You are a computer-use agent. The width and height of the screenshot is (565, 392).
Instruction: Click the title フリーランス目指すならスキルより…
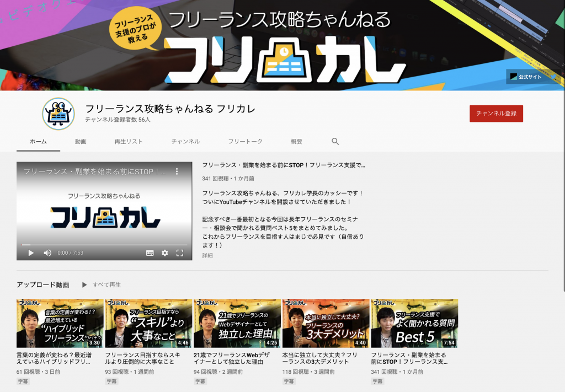pos(143,358)
